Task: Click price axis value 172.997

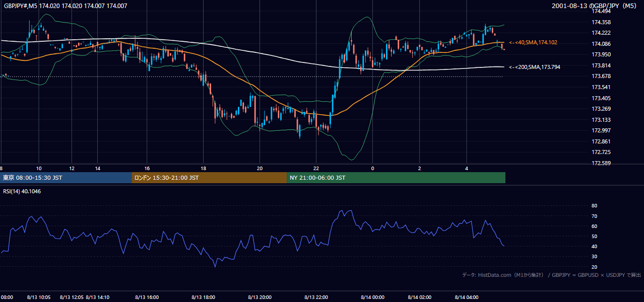Action: (601, 130)
